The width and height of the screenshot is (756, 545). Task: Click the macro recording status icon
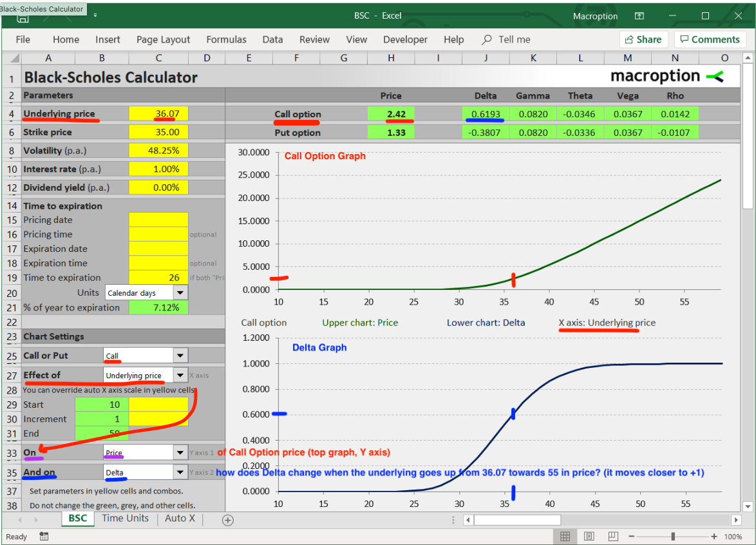pyautogui.click(x=44, y=537)
